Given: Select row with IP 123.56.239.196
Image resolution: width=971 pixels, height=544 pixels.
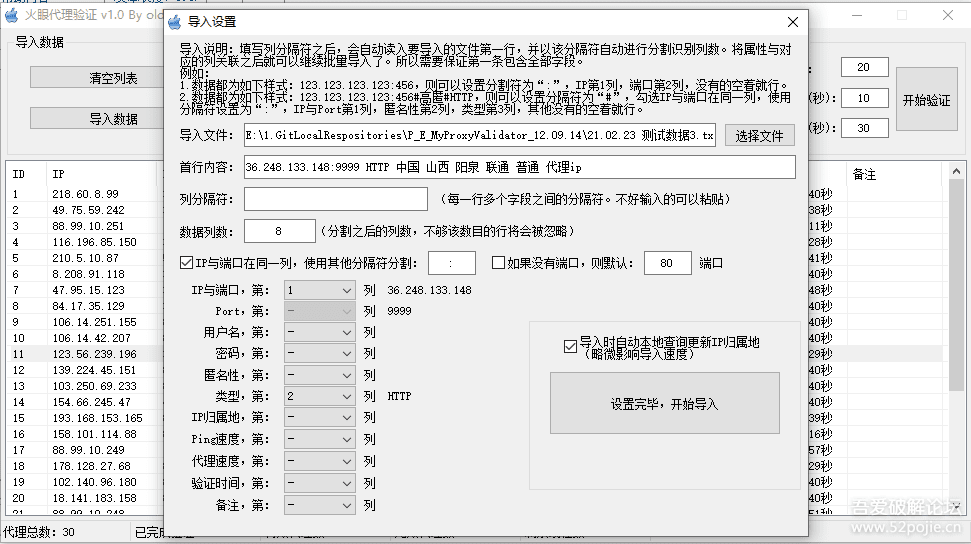Looking at the screenshot, I should [94, 354].
